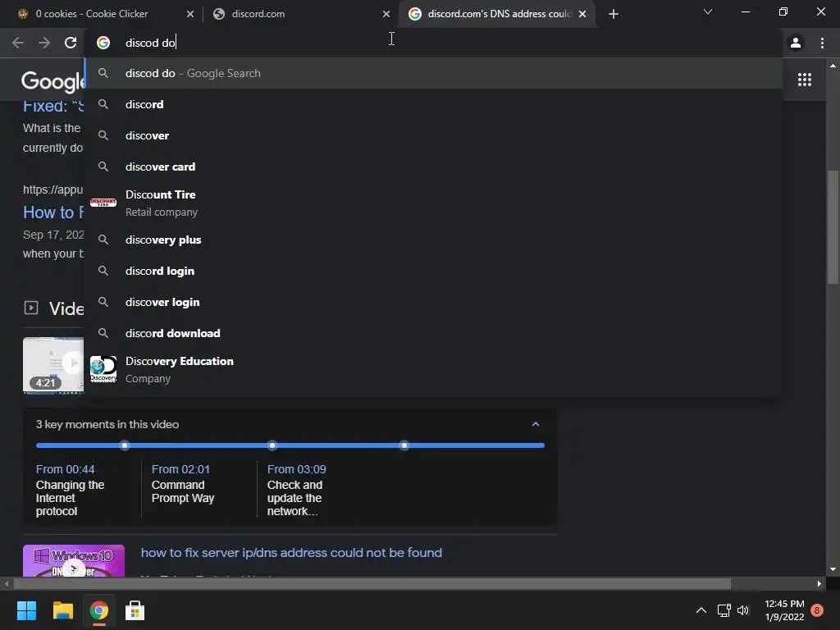
Task: Jump to the third key moment marker
Action: [x=404, y=445]
